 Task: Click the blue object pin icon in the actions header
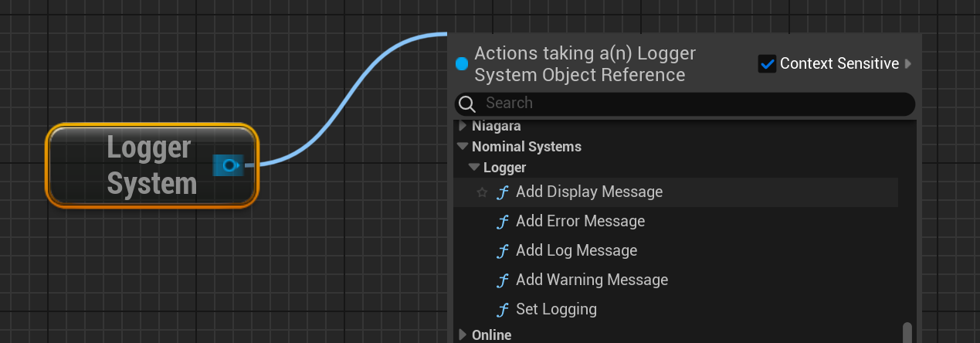click(462, 64)
